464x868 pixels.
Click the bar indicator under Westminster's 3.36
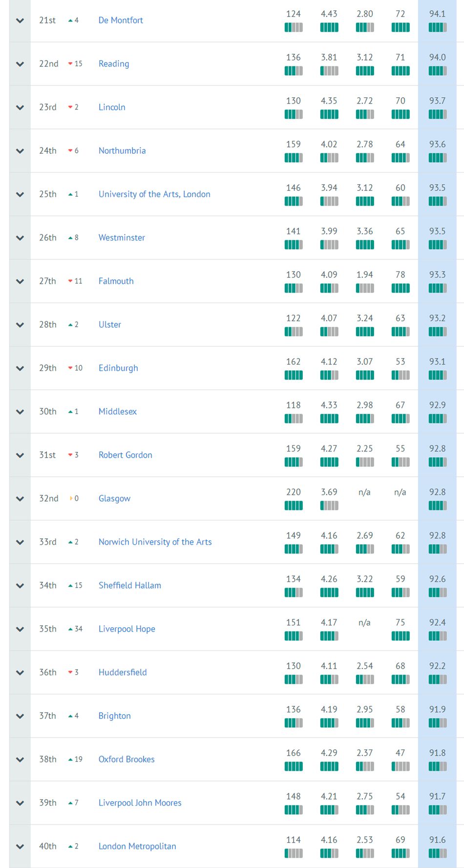pyautogui.click(x=365, y=245)
